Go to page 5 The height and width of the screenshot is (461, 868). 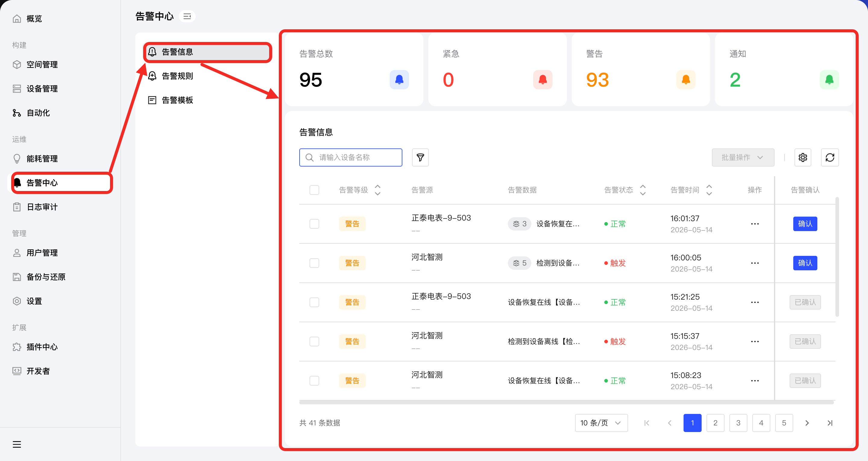click(784, 423)
